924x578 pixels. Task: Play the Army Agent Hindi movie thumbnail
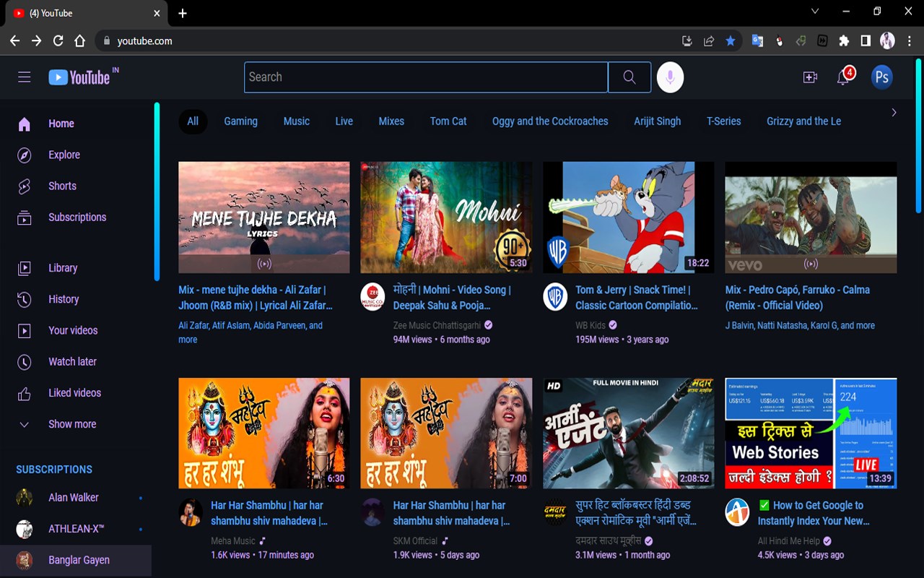(629, 433)
